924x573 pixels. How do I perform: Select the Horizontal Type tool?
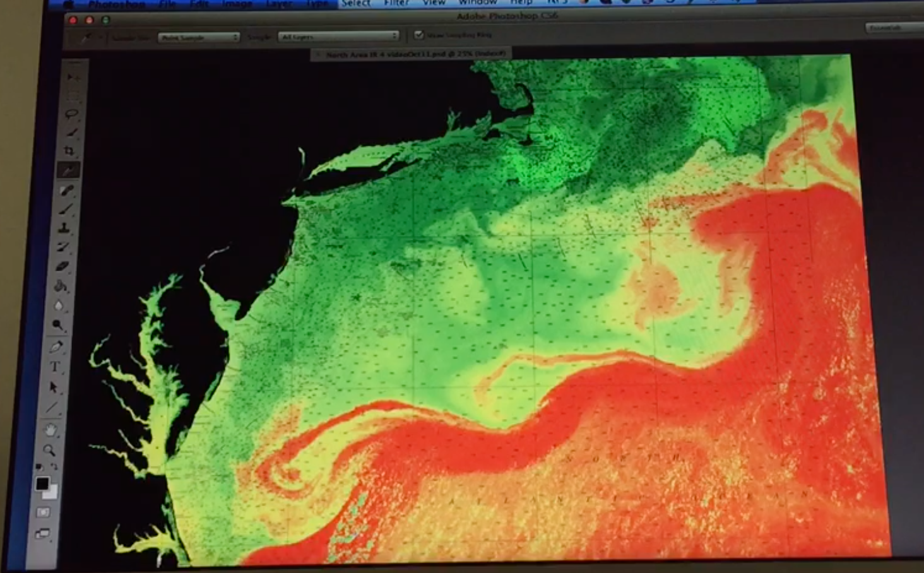pyautogui.click(x=55, y=367)
